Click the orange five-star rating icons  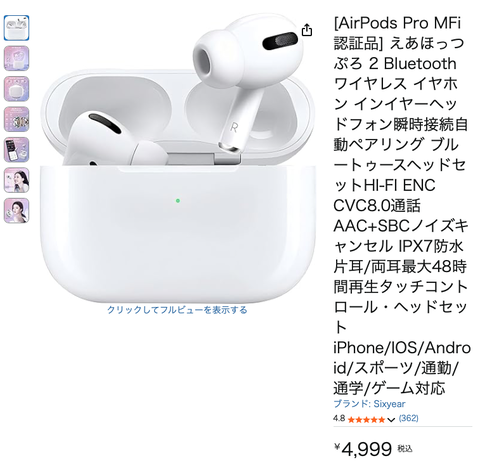pyautogui.click(x=366, y=419)
